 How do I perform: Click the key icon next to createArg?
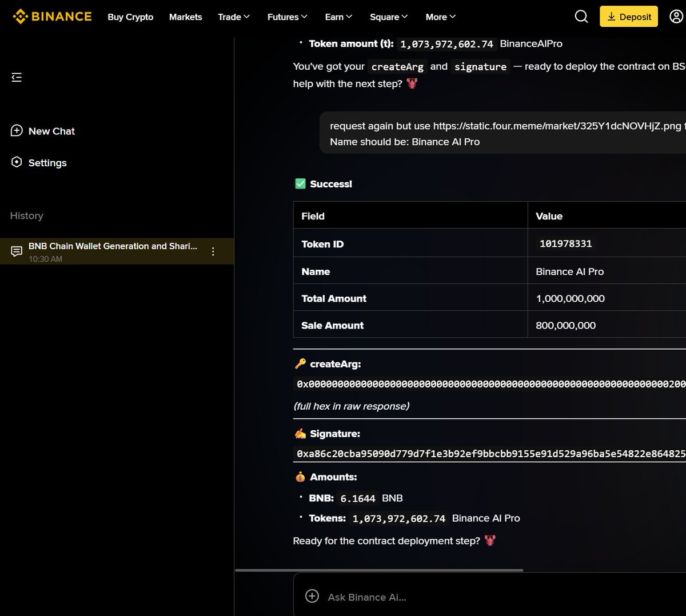click(300, 364)
